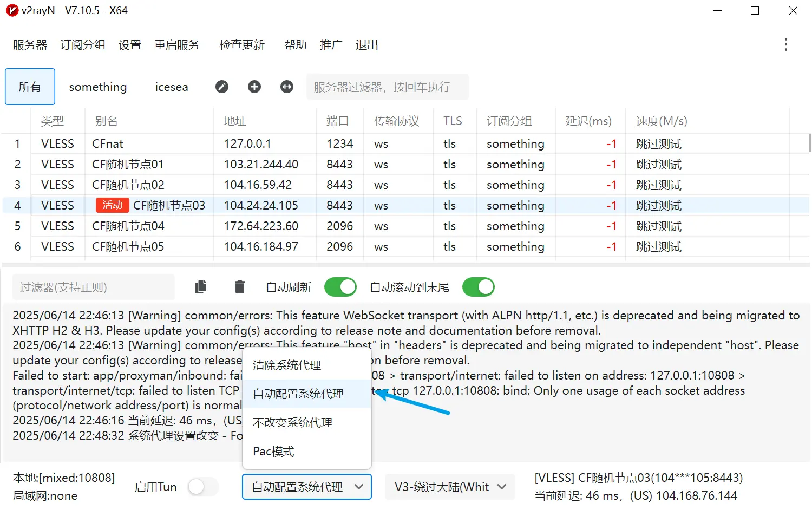Open the 服务器 menu
The height and width of the screenshot is (510, 812).
click(x=30, y=45)
